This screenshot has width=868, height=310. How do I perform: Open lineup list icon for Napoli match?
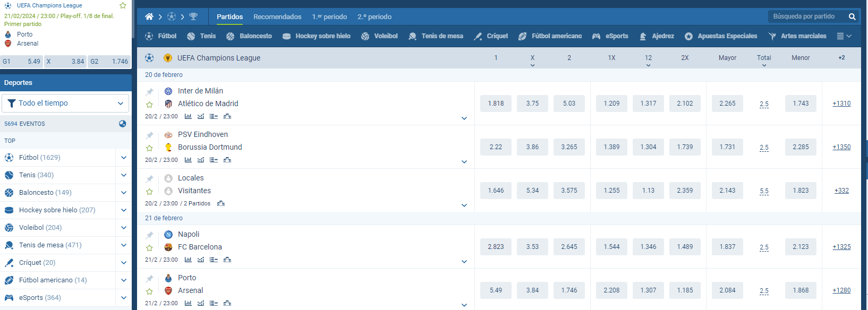(x=214, y=260)
